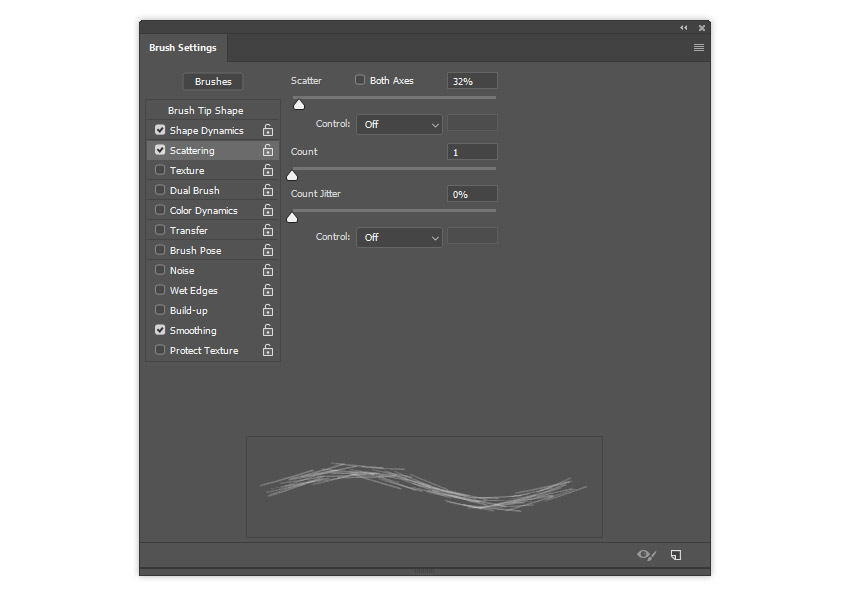Enable the Transfer checkbox

click(x=160, y=230)
